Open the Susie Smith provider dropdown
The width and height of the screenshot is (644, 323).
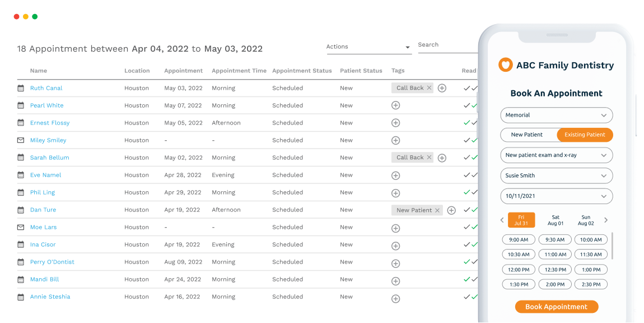pos(556,176)
